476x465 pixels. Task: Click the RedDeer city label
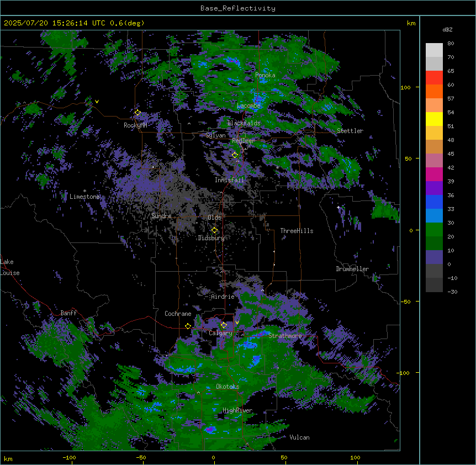(x=244, y=141)
